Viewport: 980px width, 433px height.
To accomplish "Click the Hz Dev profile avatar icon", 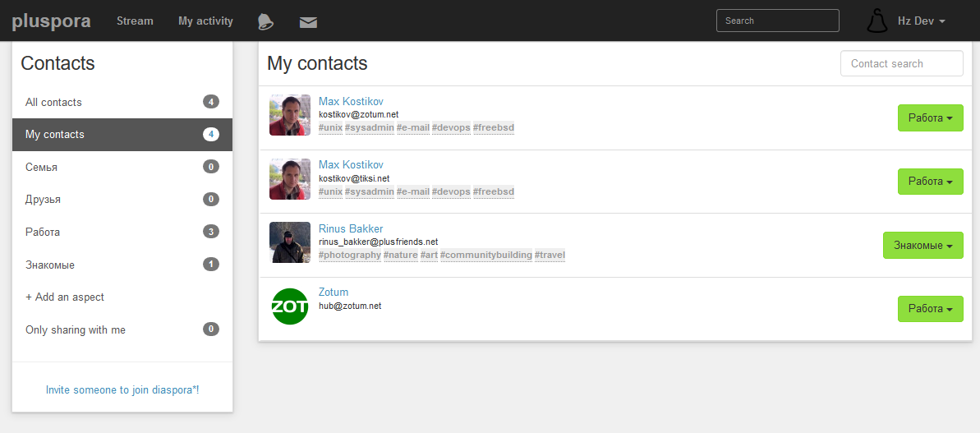I will tap(877, 21).
